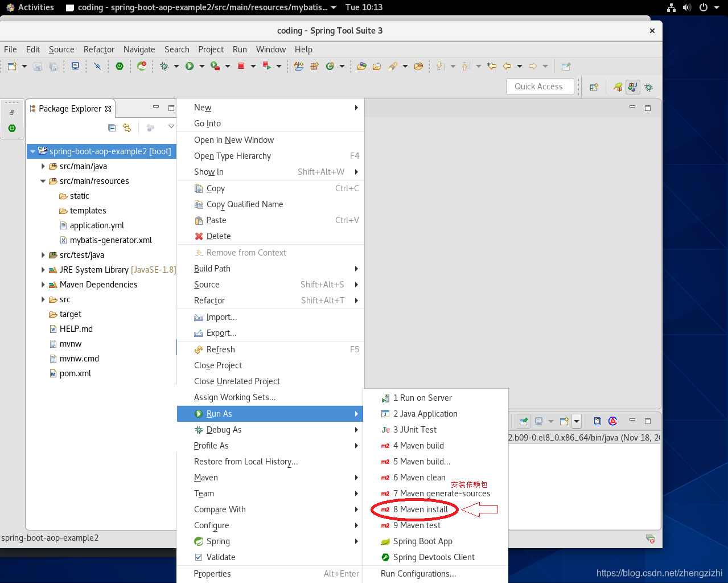Click Properties in the context menu
This screenshot has width=728, height=584.
270,574
